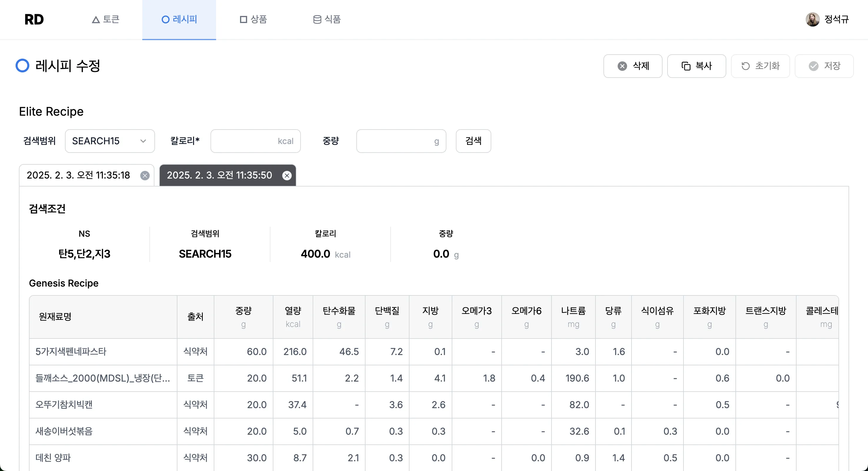The height and width of the screenshot is (471, 868).
Task: Click the 정석규 user avatar
Action: coord(812,19)
